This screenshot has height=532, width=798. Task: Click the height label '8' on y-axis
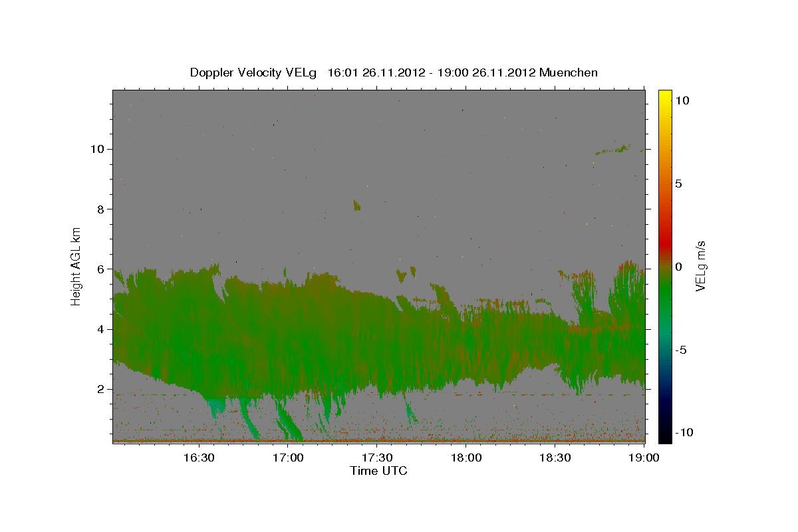tap(99, 209)
